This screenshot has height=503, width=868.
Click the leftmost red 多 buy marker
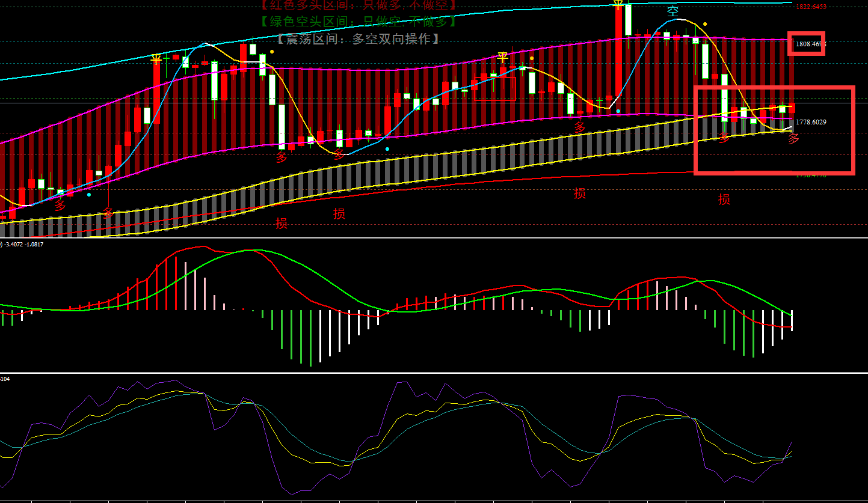[x=60, y=206]
